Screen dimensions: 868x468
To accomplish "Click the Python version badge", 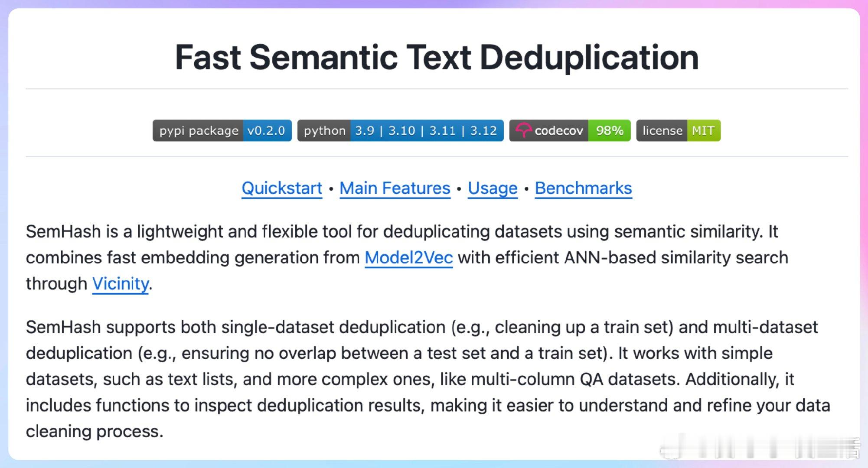I will [400, 130].
